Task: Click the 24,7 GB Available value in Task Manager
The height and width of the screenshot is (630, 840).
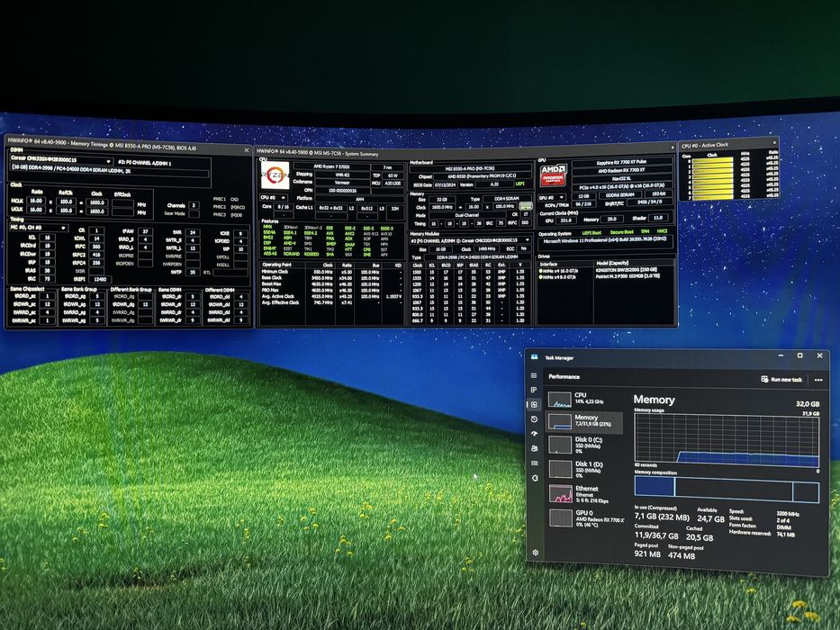Action: (710, 518)
